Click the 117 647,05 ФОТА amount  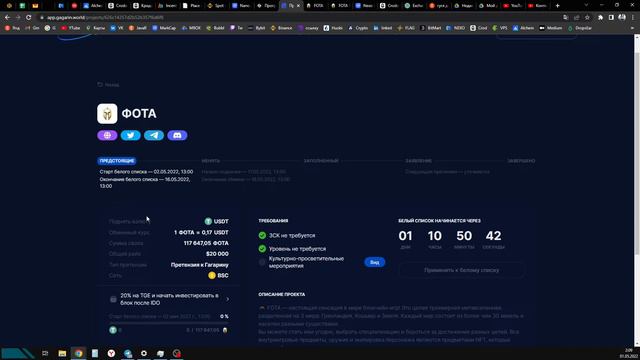[206, 243]
